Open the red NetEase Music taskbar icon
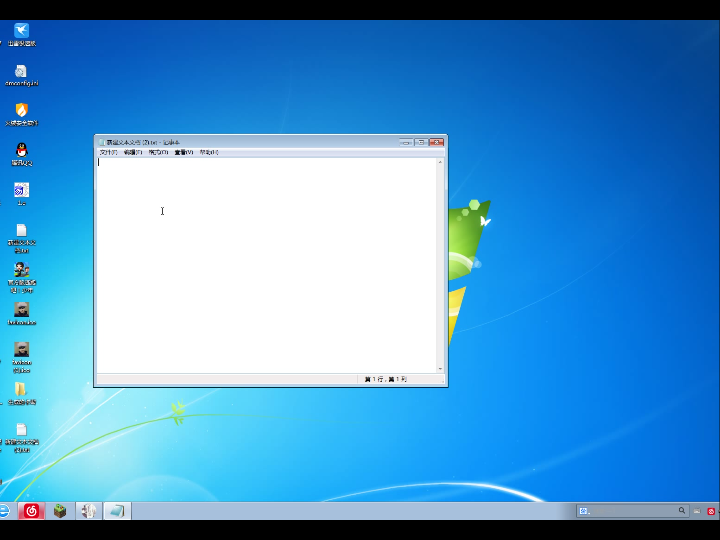Image resolution: width=720 pixels, height=540 pixels. [x=31, y=511]
